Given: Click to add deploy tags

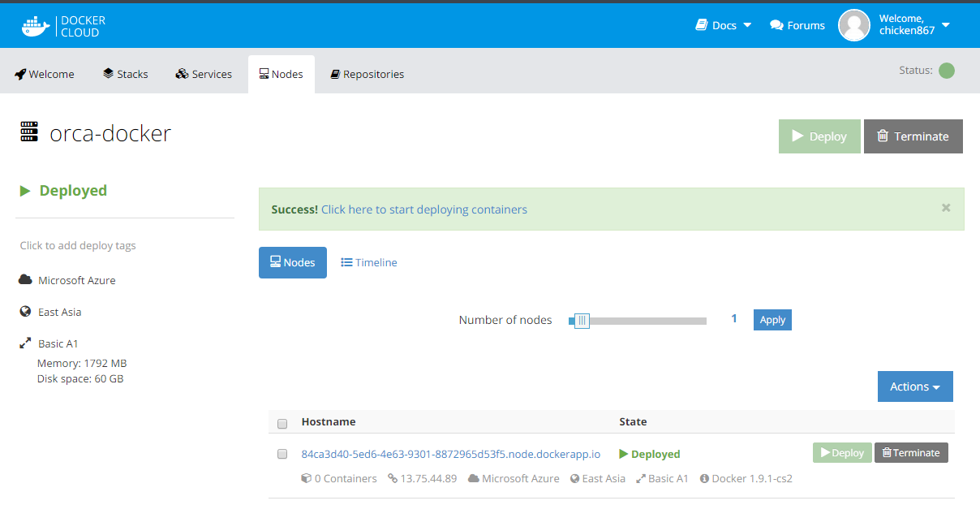Looking at the screenshot, I should coord(78,245).
